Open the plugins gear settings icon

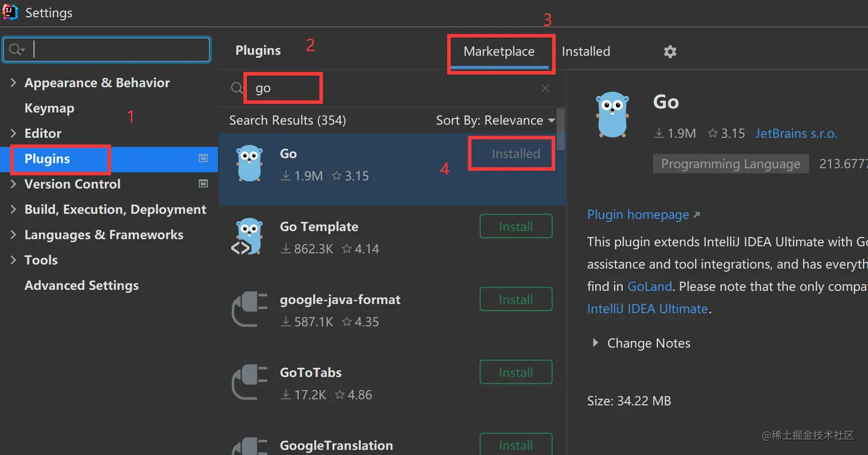click(670, 52)
